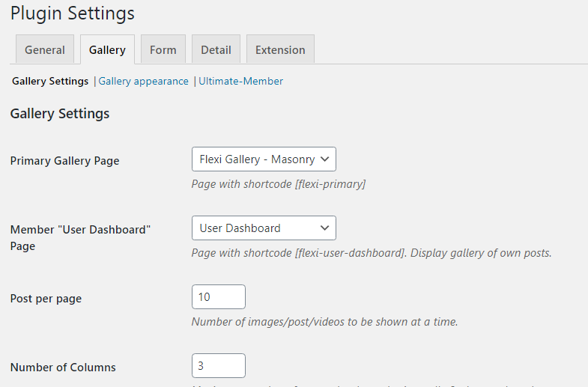This screenshot has height=387, width=588.
Task: Click the Plugin Settings page heading
Action: click(73, 13)
